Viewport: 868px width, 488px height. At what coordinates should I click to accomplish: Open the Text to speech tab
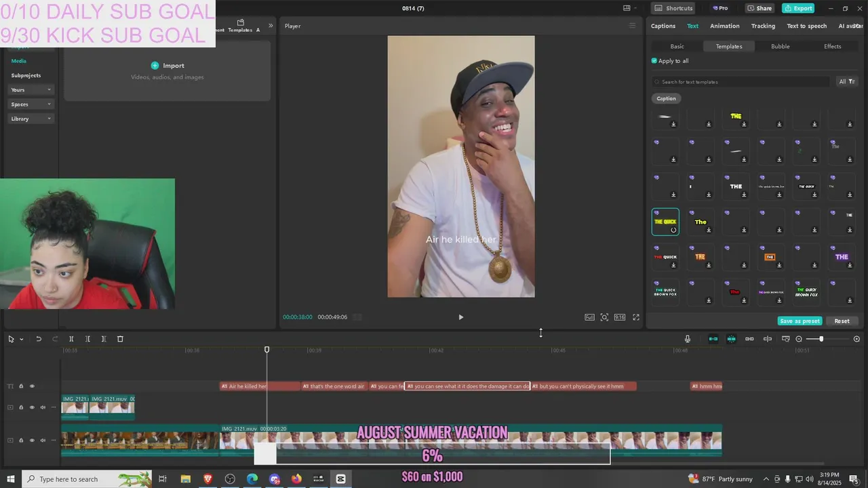click(x=806, y=26)
